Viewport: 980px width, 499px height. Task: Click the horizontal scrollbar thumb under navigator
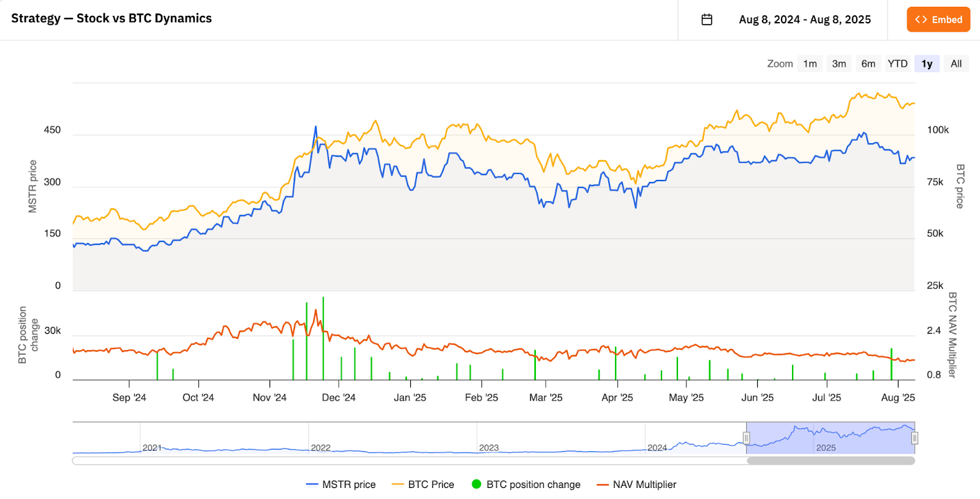831,460
